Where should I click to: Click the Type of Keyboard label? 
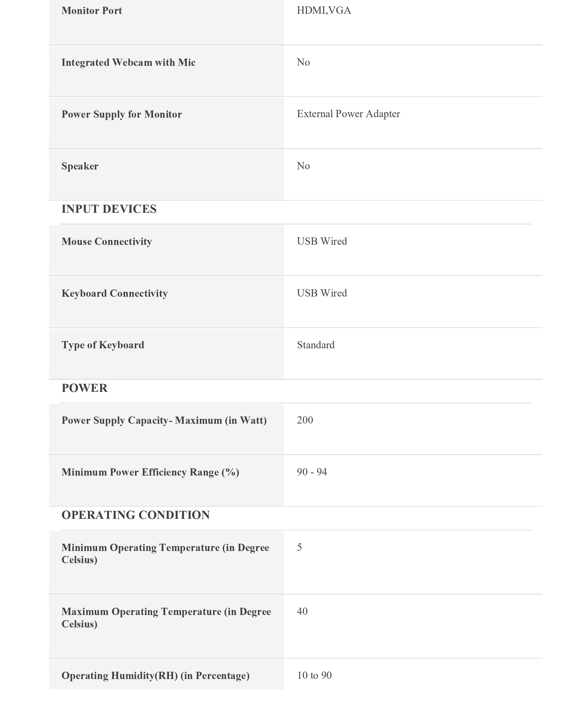(x=103, y=345)
